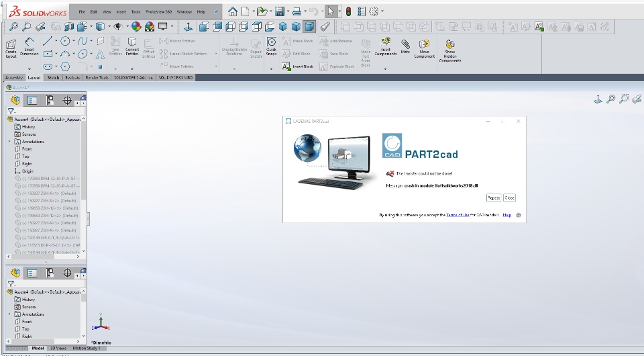Expand Annotations in the upper feature tree
Viewport: 644px width, 356px height.
9,142
